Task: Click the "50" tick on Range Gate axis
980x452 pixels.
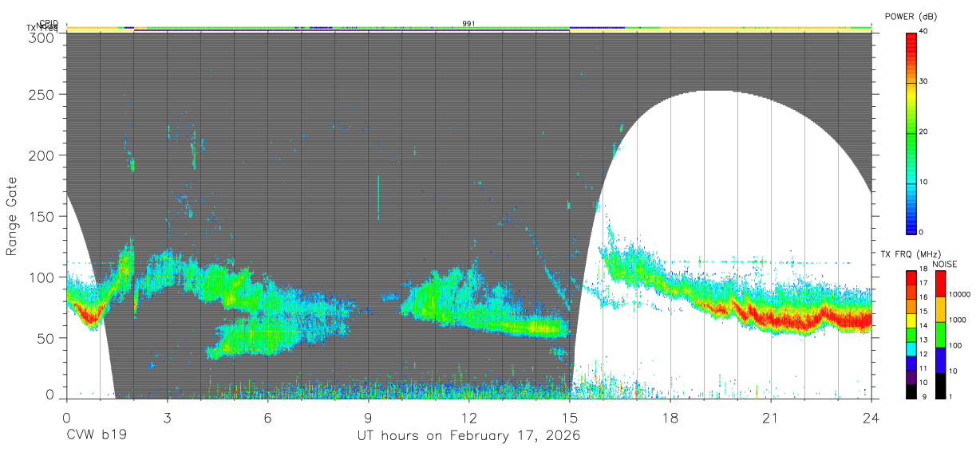Action: (x=45, y=338)
